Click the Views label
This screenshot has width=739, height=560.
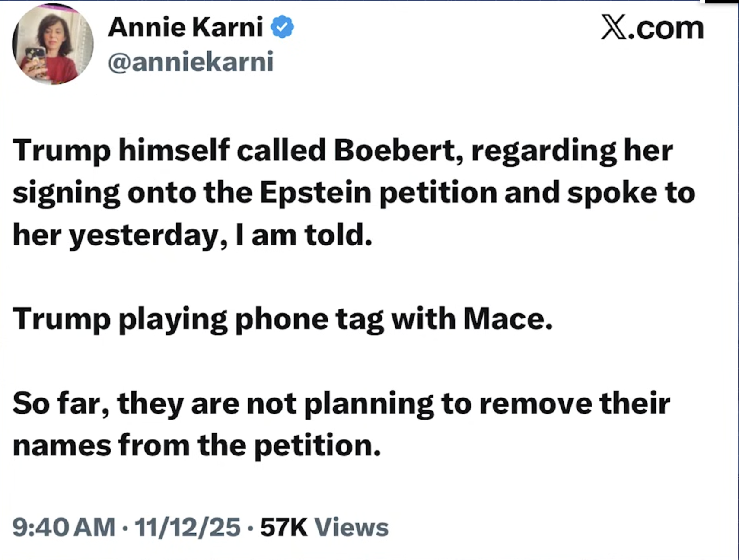pos(351,527)
